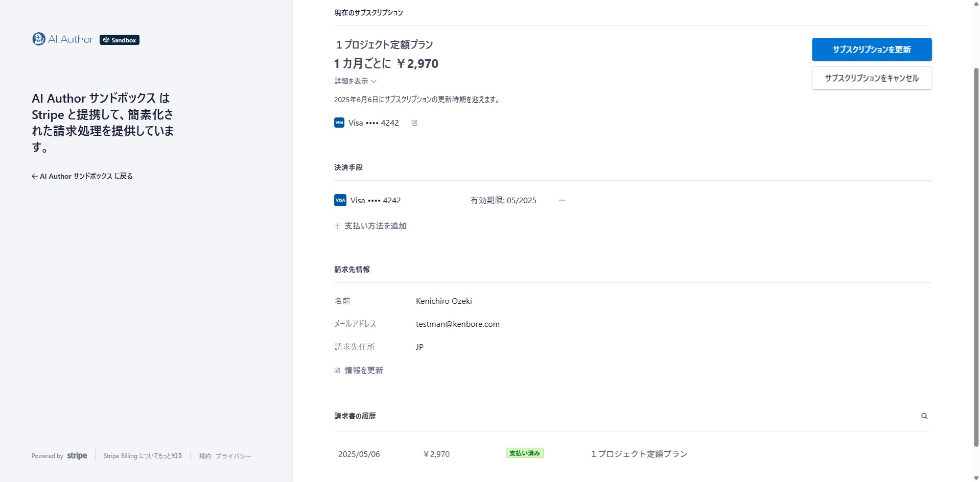Click the Stripe logo in footer
The image size is (980, 482).
[x=77, y=455]
